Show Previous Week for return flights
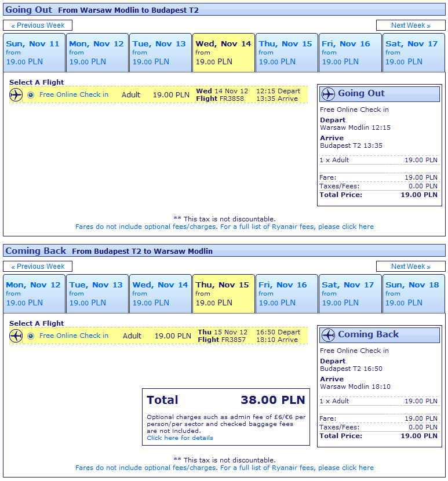Screen dimensions: 448x481 click(38, 267)
